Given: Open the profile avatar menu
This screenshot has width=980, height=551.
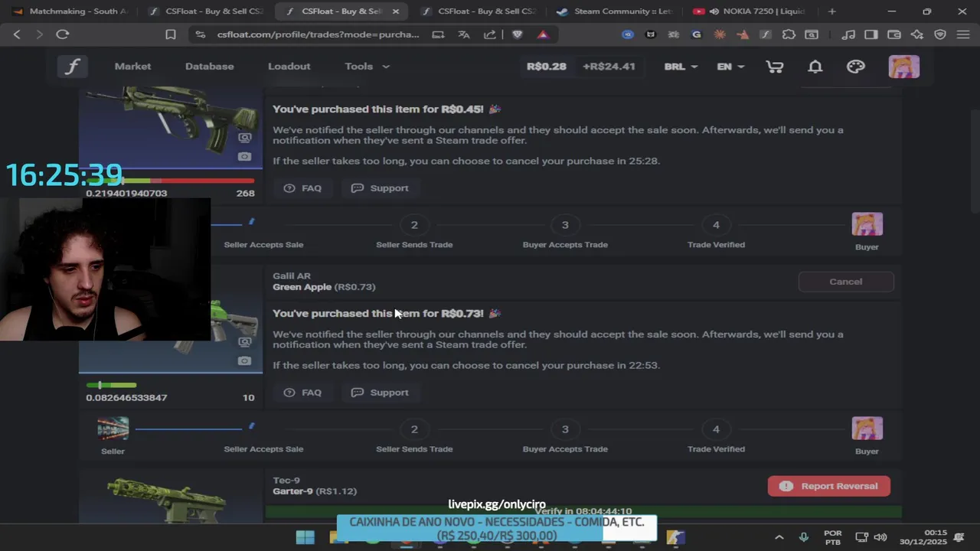Looking at the screenshot, I should [x=903, y=67].
